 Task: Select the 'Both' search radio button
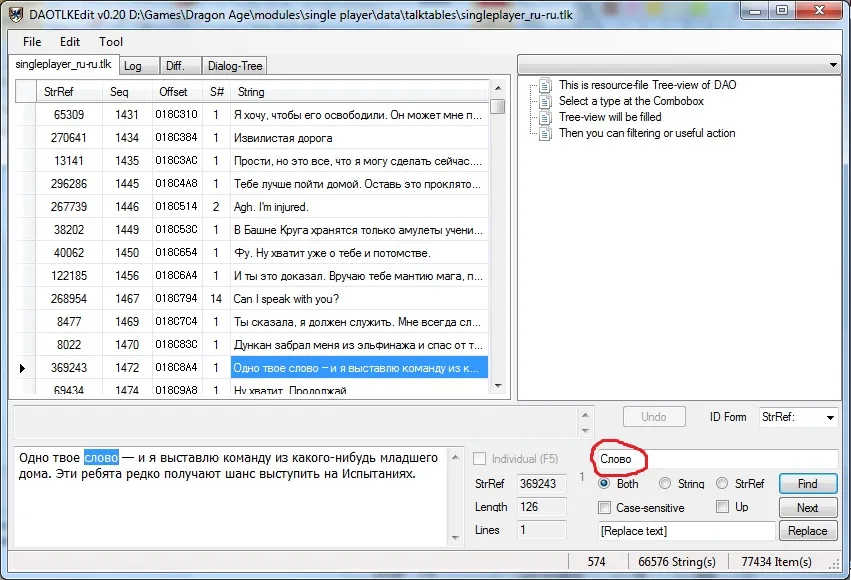click(603, 484)
